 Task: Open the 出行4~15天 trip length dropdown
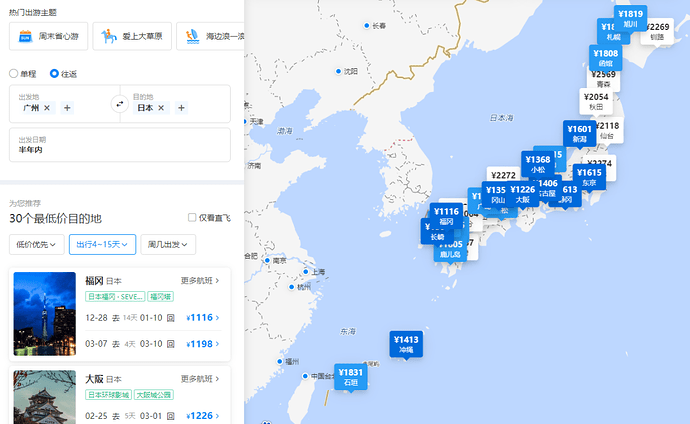tap(103, 244)
